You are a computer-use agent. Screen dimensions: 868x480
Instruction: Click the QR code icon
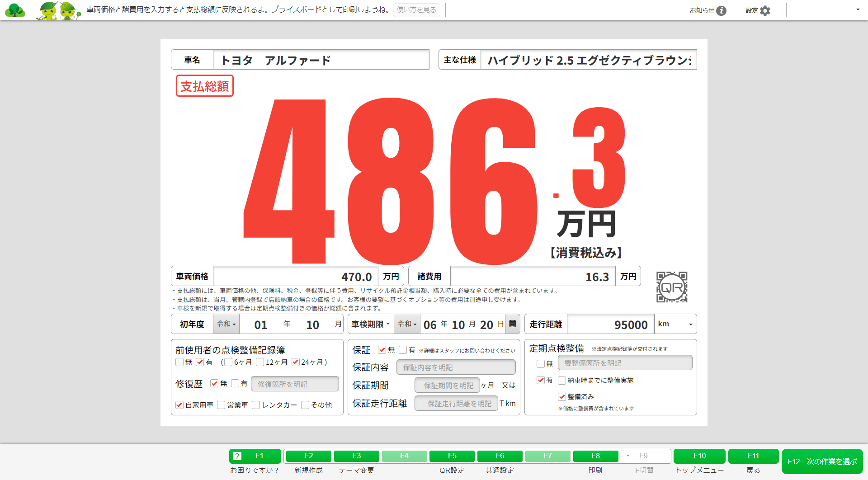click(672, 287)
